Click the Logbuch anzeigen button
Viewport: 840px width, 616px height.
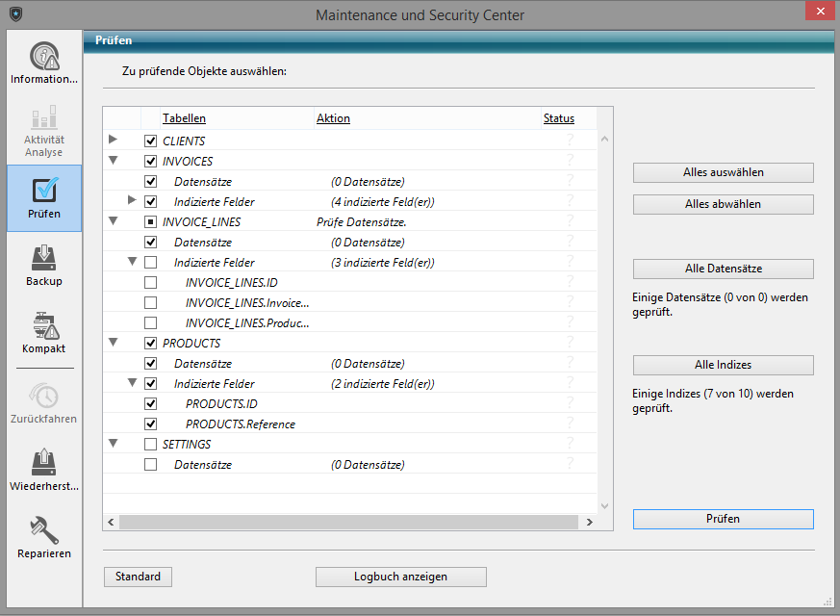click(x=400, y=577)
